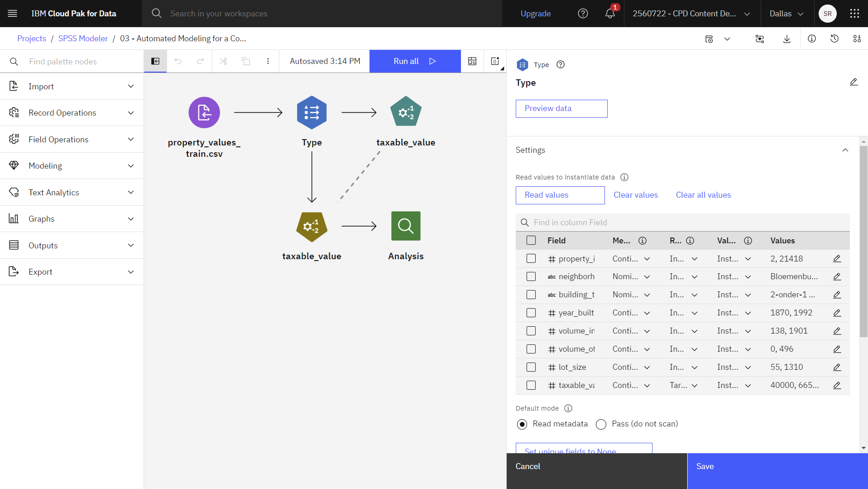This screenshot has height=489, width=868.
Task: Click the Preview data button
Action: (x=561, y=109)
